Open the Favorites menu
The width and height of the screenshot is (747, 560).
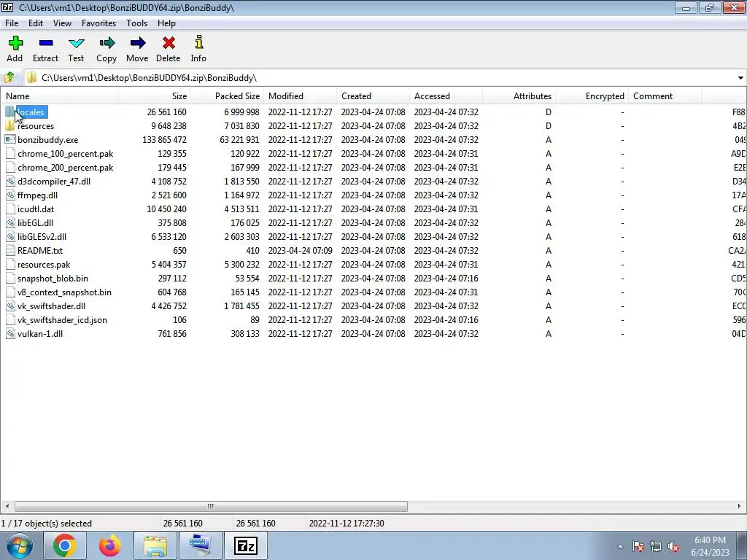[x=98, y=23]
